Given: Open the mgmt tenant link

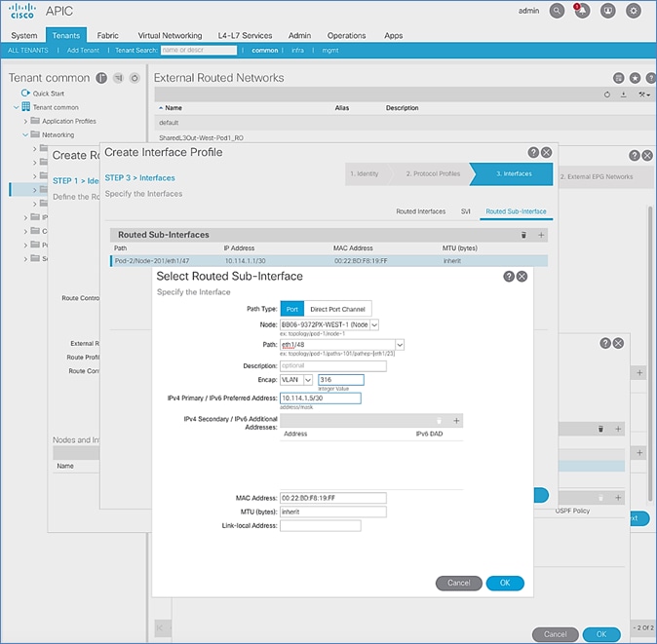Looking at the screenshot, I should coord(330,51).
